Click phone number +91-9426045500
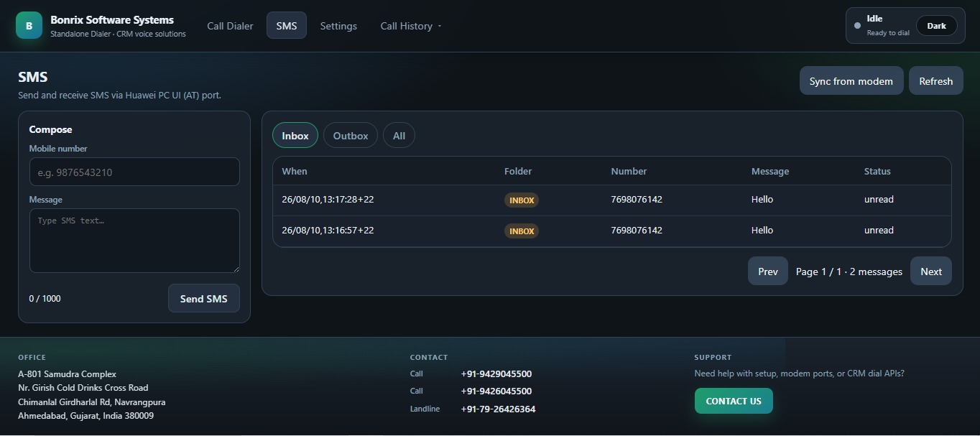The height and width of the screenshot is (436, 980). pyautogui.click(x=496, y=391)
